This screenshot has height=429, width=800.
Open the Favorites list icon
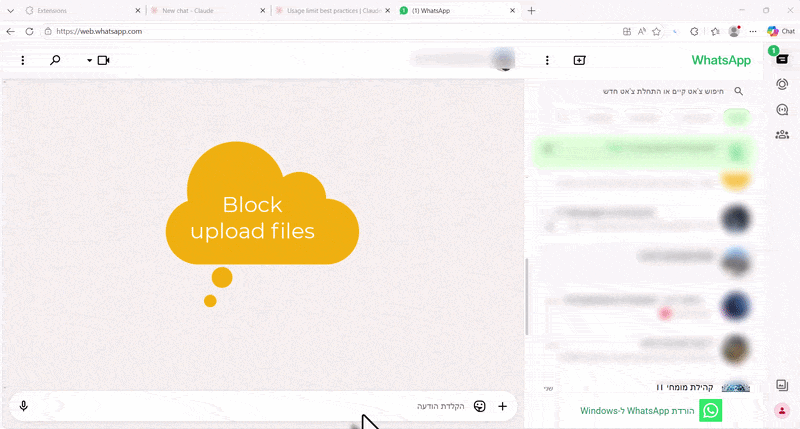tap(715, 32)
